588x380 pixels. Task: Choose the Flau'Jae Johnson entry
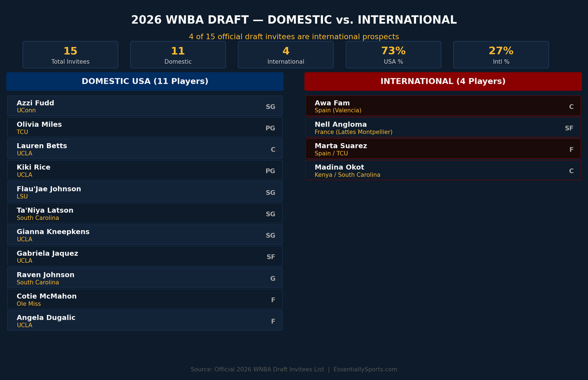pyautogui.click(x=145, y=192)
